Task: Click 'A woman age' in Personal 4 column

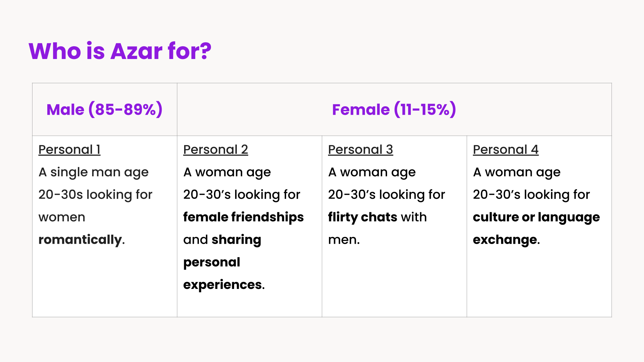Action: [x=517, y=173]
